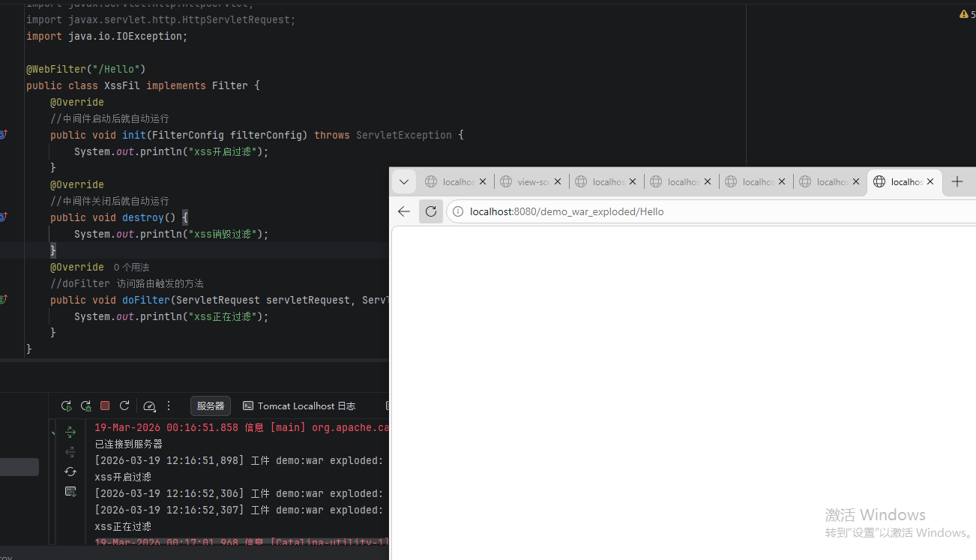Open the inspection warnings indicator in editor
Viewport: 976px width, 560px height.
[967, 14]
